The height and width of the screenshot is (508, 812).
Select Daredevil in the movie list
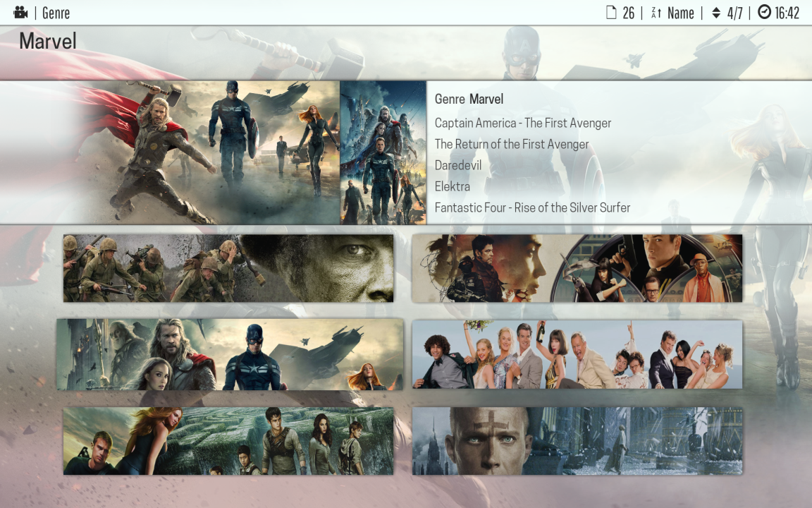(x=457, y=165)
